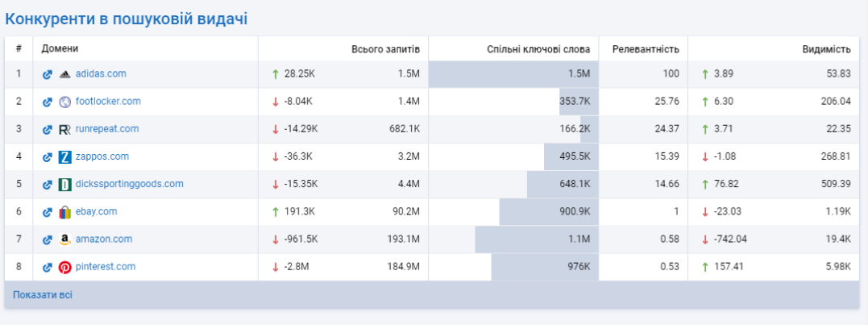Select the -961.5K query change value
Screen dimensions: 868x325
[301, 240]
